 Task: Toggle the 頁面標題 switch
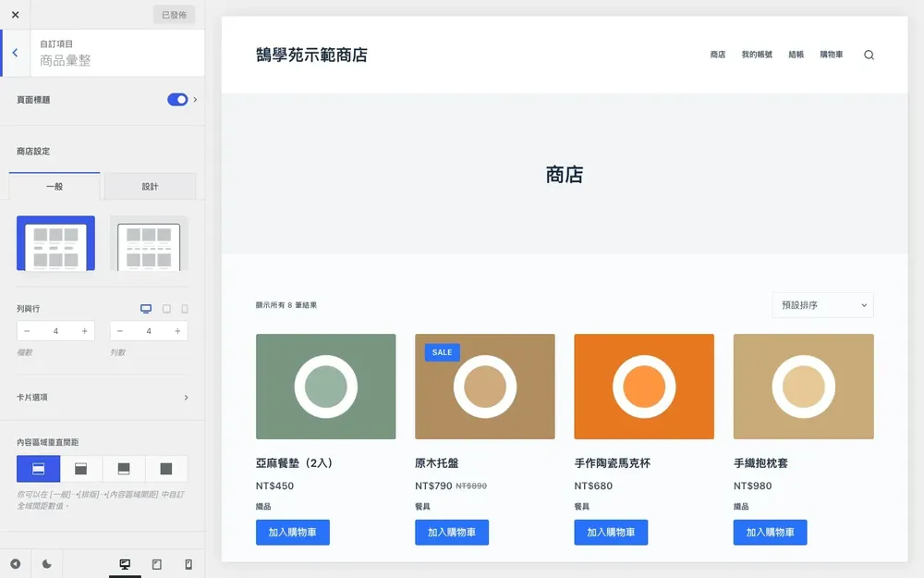tap(177, 100)
